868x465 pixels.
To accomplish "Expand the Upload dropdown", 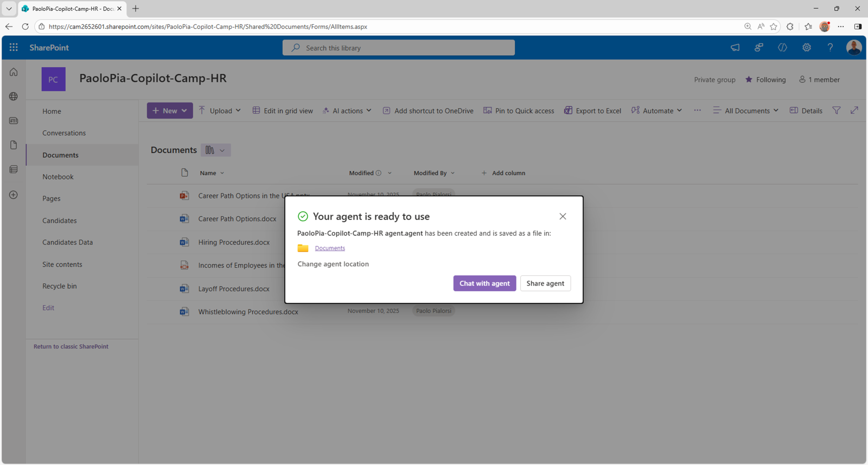I will (x=238, y=111).
